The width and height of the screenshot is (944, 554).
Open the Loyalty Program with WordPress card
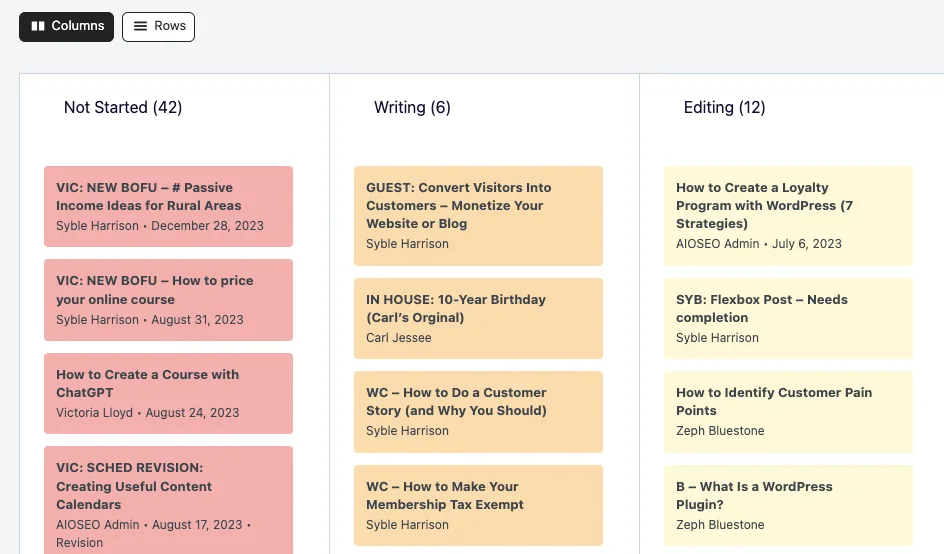point(788,216)
